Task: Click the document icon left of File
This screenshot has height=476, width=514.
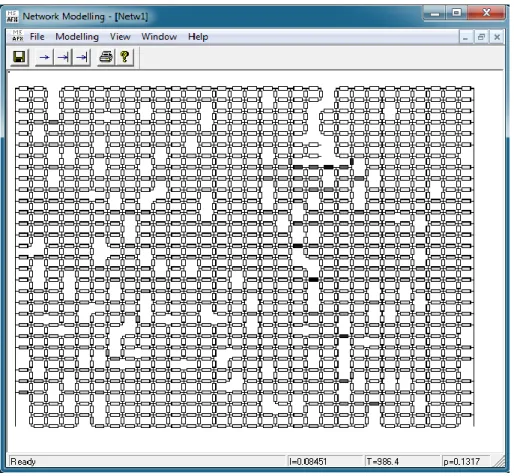Action: (17, 36)
